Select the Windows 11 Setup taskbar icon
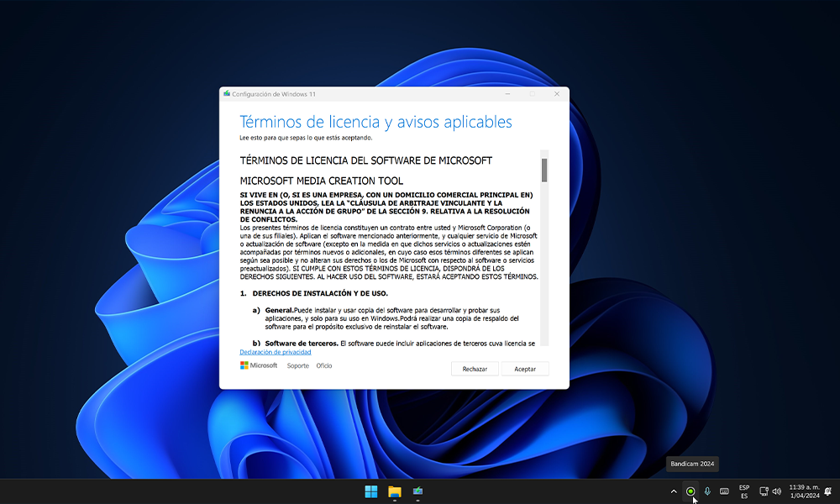The image size is (840, 504). pos(417,491)
